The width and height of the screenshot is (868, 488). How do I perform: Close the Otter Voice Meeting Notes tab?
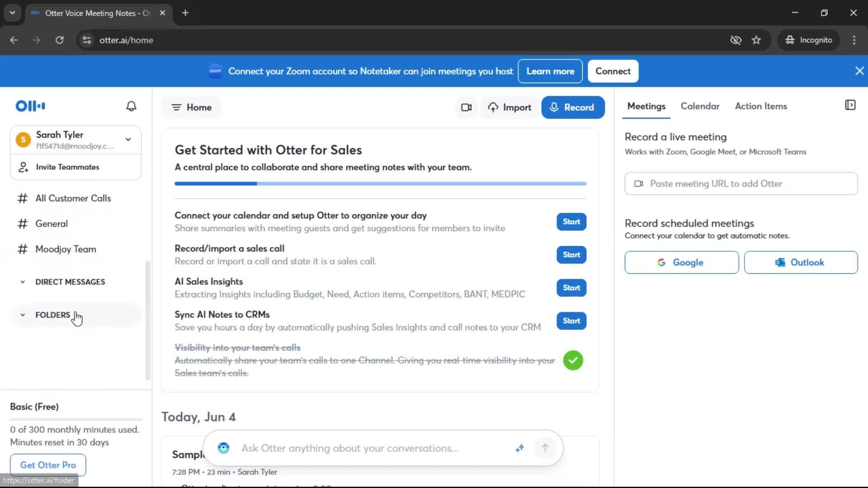162,13
